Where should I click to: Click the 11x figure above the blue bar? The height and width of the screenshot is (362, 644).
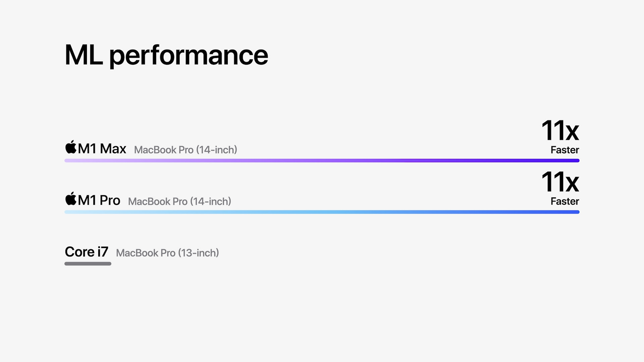[560, 182]
